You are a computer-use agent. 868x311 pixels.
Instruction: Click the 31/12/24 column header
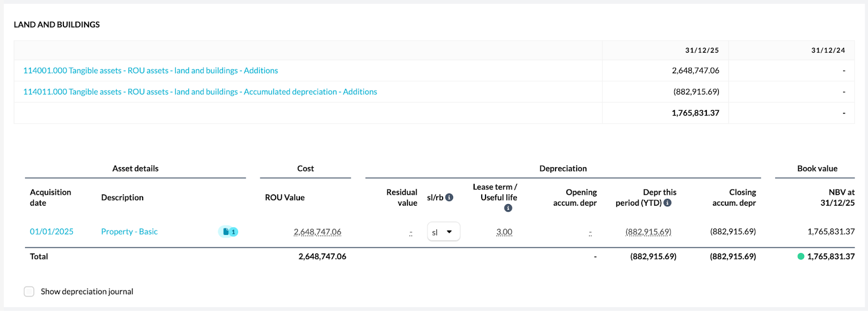tap(828, 50)
